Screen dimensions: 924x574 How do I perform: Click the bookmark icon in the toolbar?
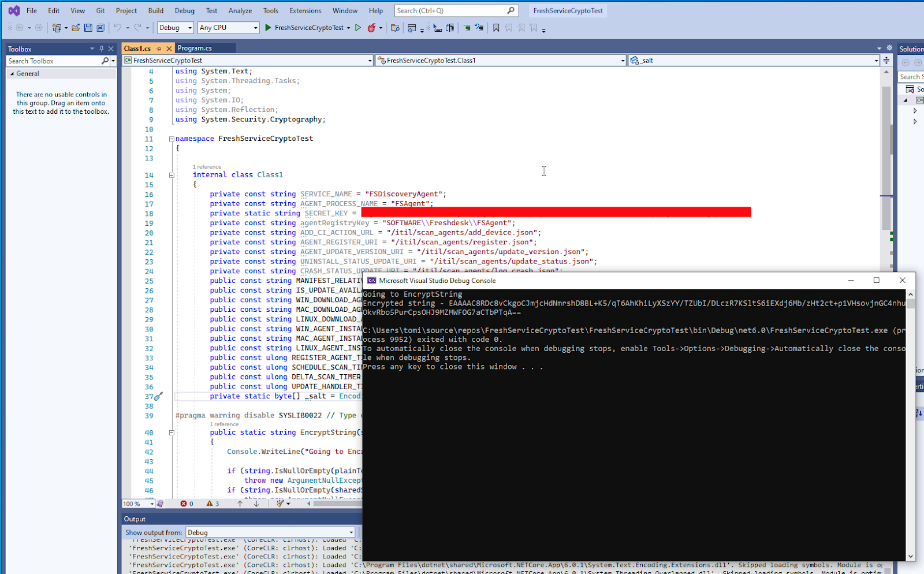click(x=496, y=28)
